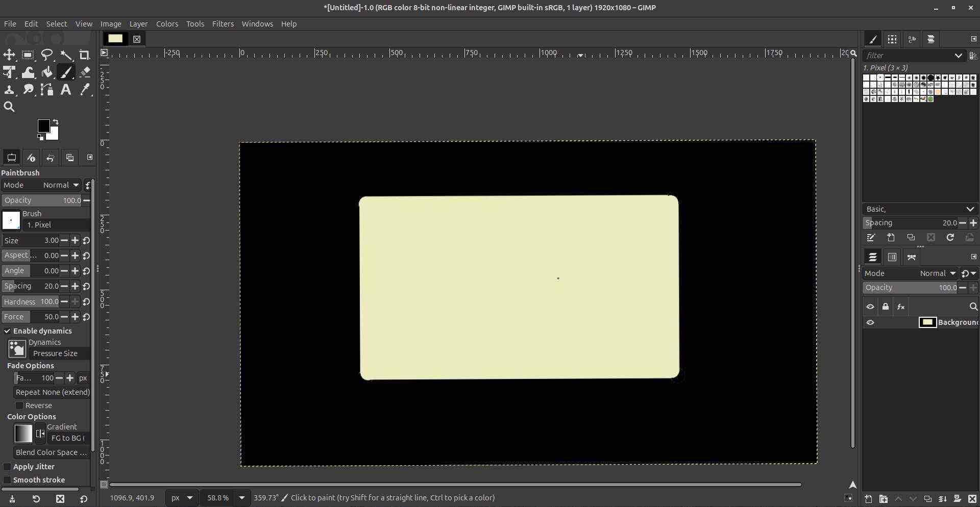Open the px unit dropdown in status bar
This screenshot has height=507, width=980.
pos(182,498)
